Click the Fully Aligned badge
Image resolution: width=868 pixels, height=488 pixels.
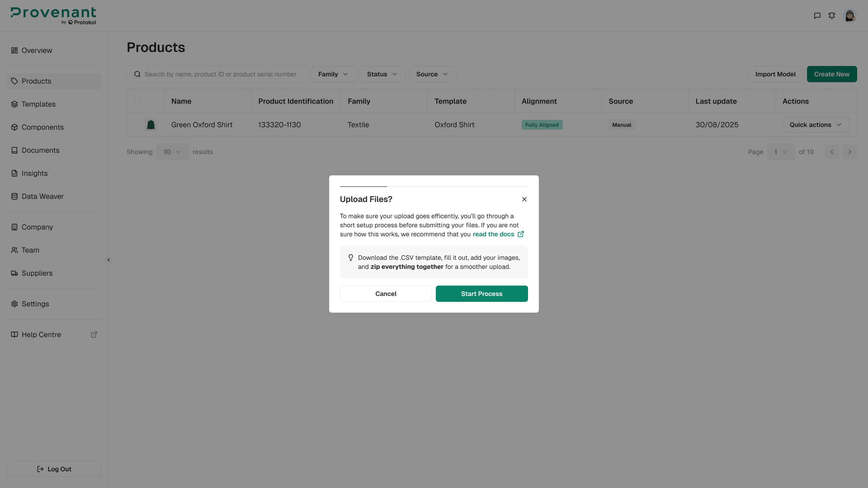[x=542, y=125]
